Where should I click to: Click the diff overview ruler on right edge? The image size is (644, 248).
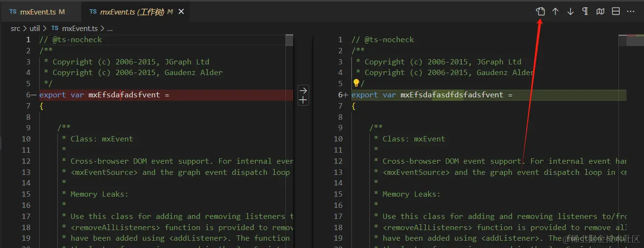click(x=635, y=41)
